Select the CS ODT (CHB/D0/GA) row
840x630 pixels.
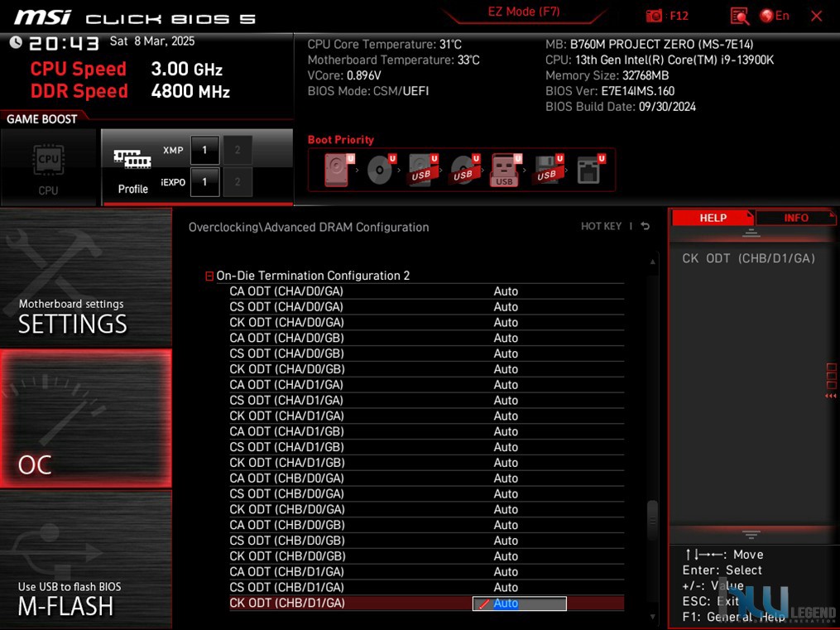[426, 493]
